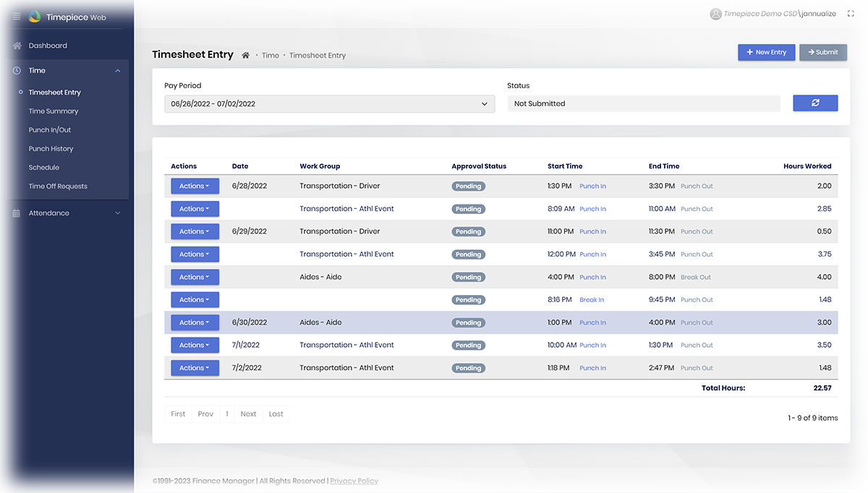This screenshot has height=493, width=868.
Task: Open the Pay Period dropdown
Action: click(x=330, y=104)
